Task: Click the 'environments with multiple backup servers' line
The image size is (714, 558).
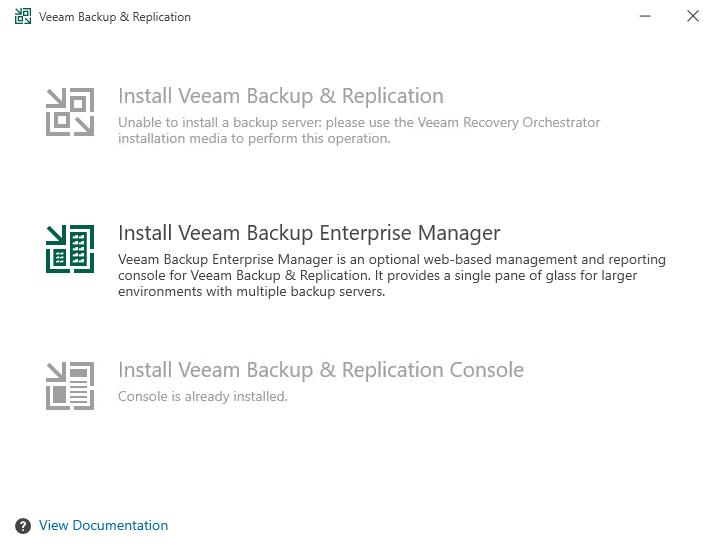Action: 251,292
